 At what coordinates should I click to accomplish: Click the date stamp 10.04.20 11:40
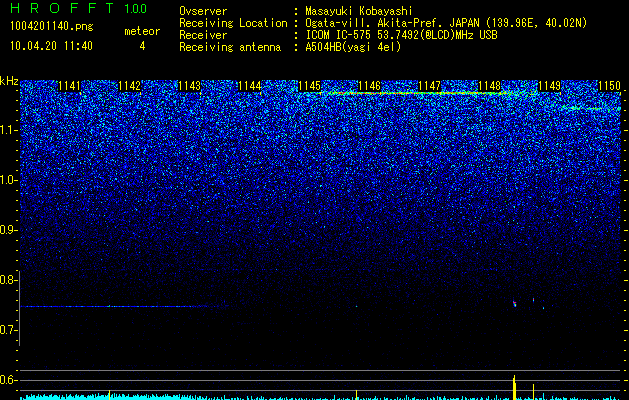point(51,46)
